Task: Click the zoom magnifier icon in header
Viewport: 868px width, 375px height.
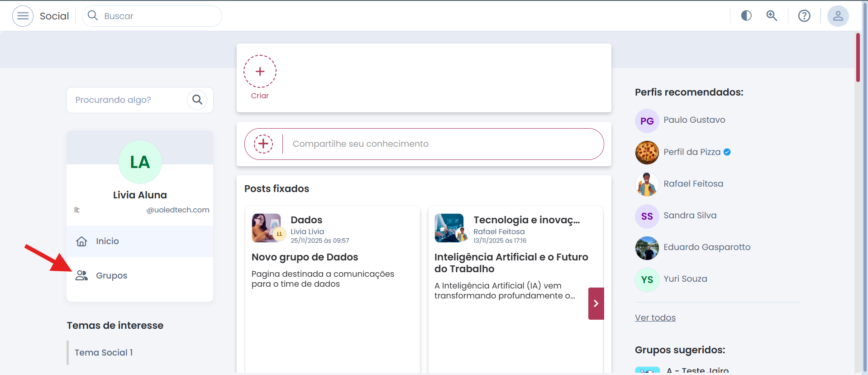Action: [x=772, y=16]
